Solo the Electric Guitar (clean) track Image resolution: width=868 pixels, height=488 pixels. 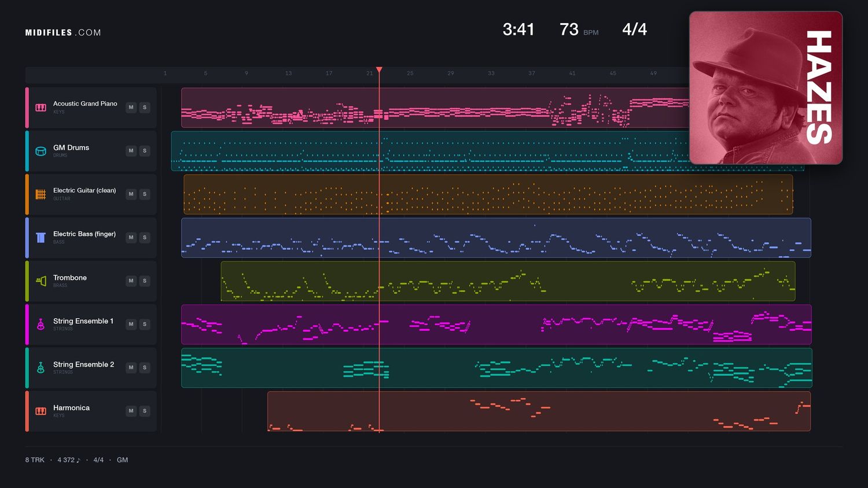click(145, 194)
